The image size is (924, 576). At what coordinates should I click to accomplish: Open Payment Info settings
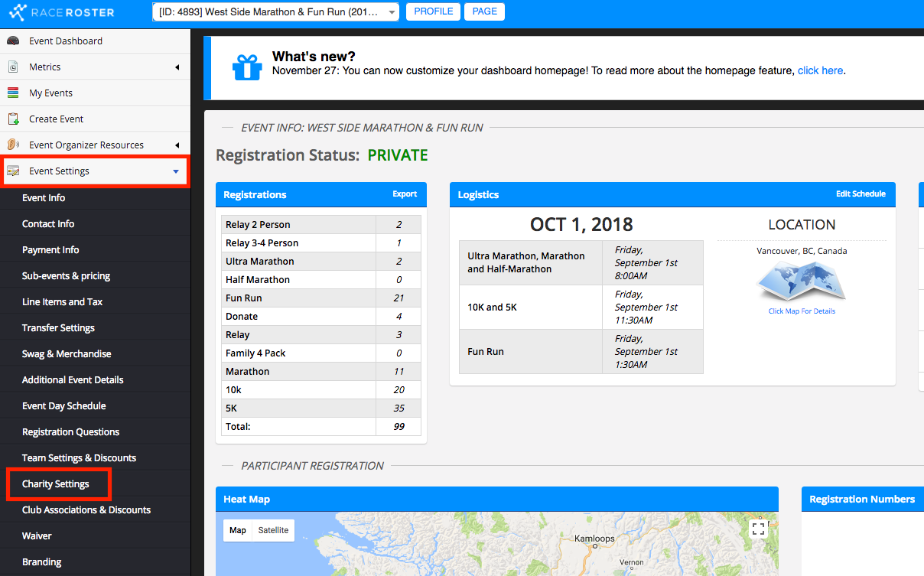click(95, 249)
